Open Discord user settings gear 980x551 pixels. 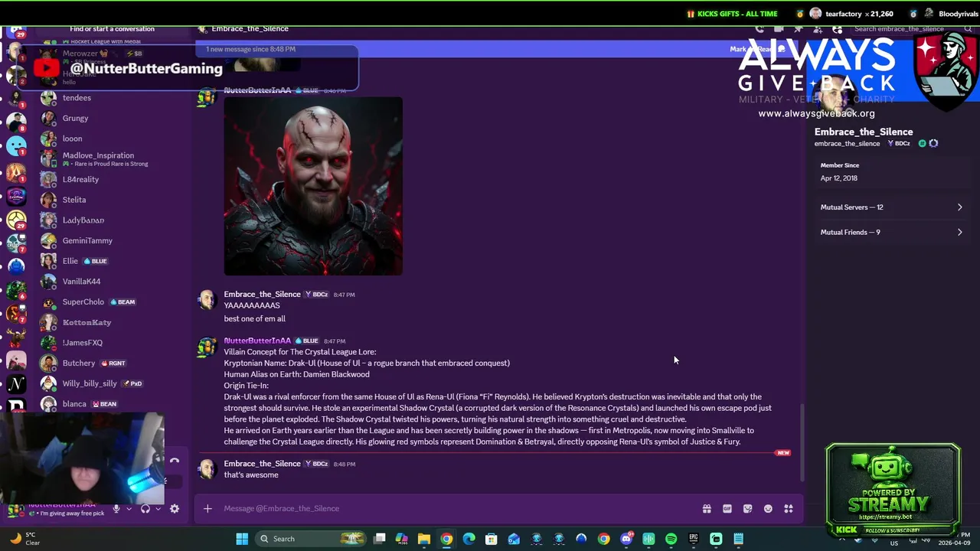click(x=175, y=509)
